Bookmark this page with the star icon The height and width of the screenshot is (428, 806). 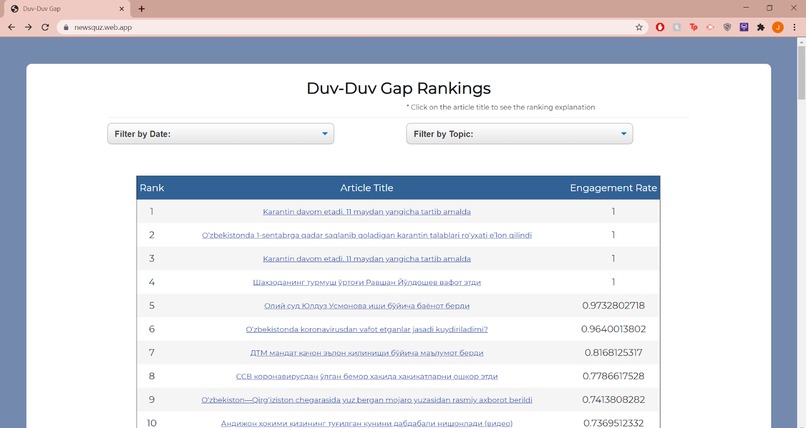click(x=639, y=27)
